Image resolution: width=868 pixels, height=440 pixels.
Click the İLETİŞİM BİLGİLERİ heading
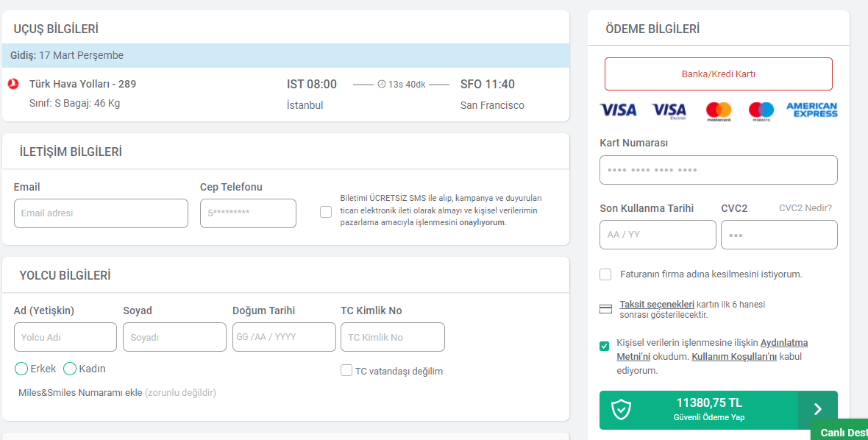pyautogui.click(x=71, y=152)
